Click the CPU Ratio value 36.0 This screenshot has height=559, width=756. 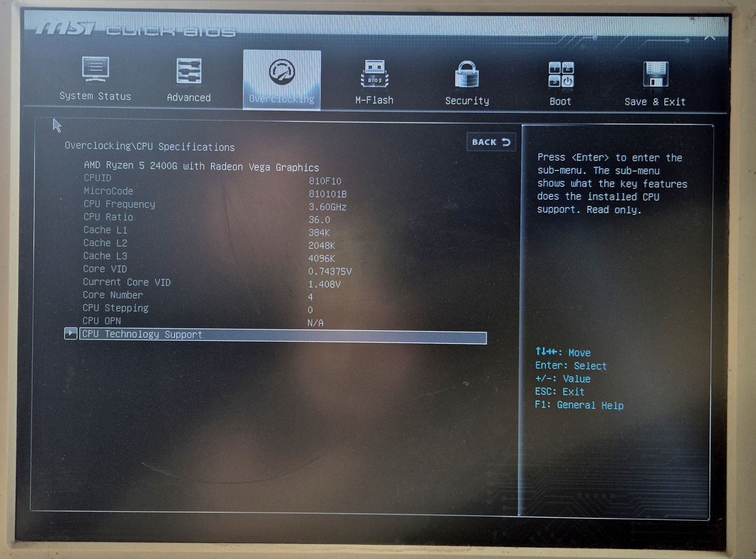click(x=319, y=220)
